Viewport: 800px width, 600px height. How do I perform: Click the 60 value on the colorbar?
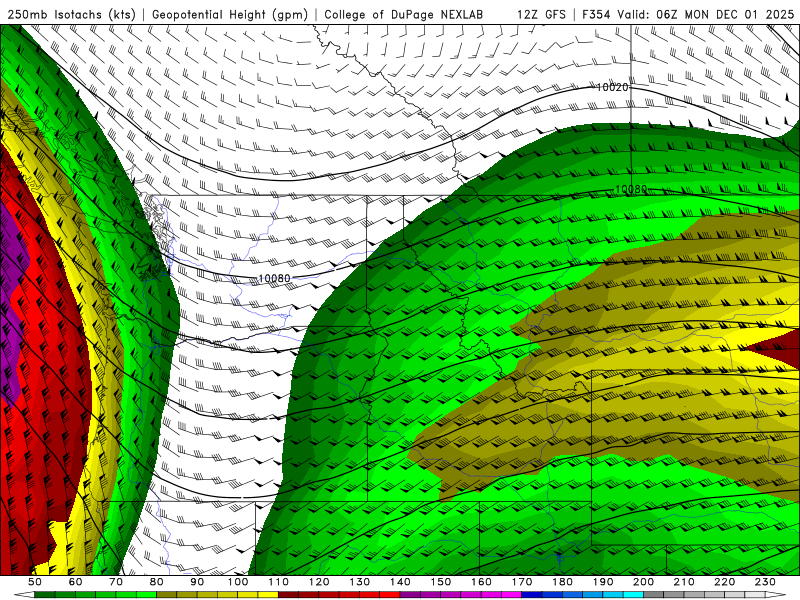pos(75,582)
